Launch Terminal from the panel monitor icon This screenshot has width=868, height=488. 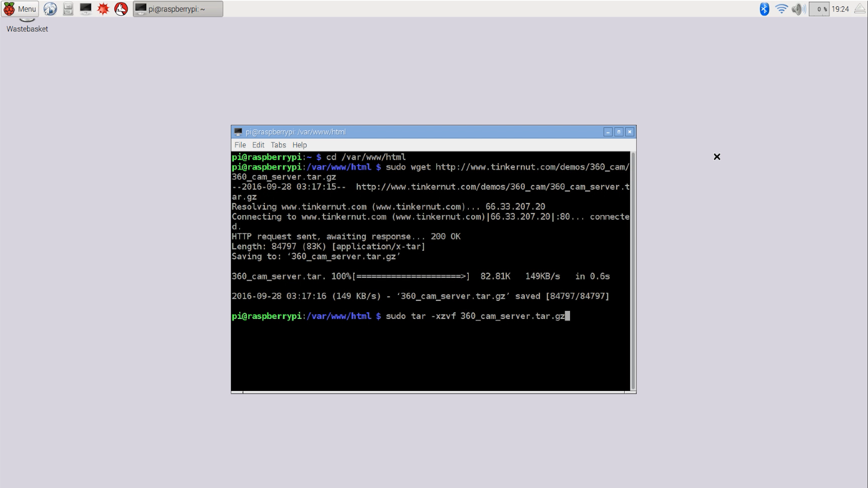(x=85, y=9)
